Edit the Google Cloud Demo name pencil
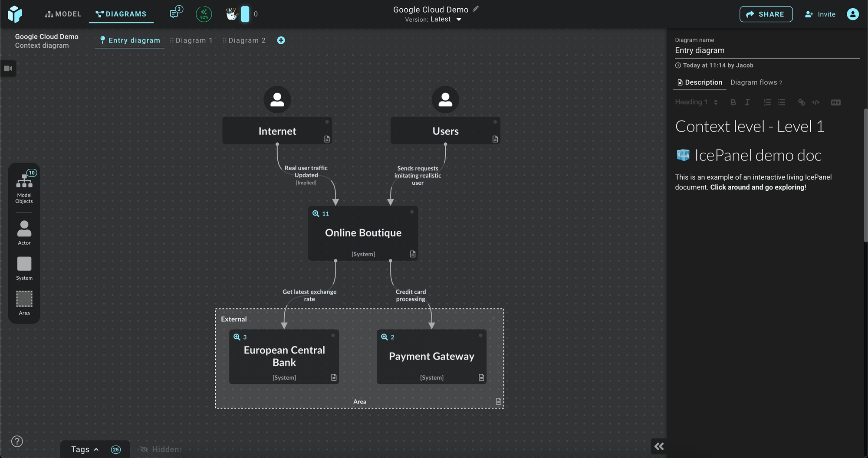The width and height of the screenshot is (868, 458). point(476,9)
